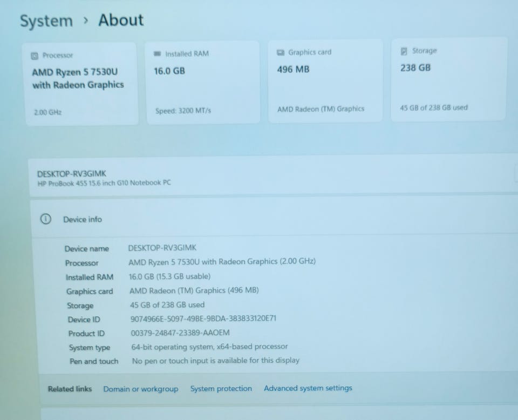Select the 496 MB Graphics card tile
Viewport: 518px width, 420px height.
[x=325, y=81]
